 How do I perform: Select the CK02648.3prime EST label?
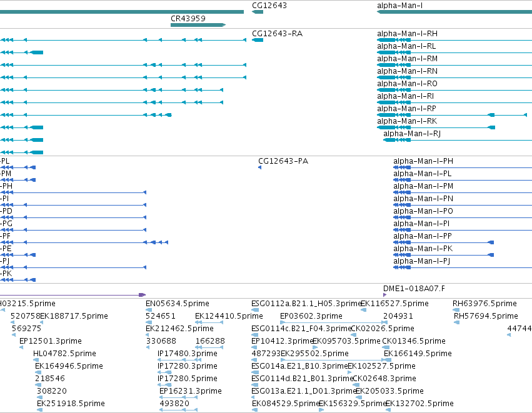pos(384,379)
